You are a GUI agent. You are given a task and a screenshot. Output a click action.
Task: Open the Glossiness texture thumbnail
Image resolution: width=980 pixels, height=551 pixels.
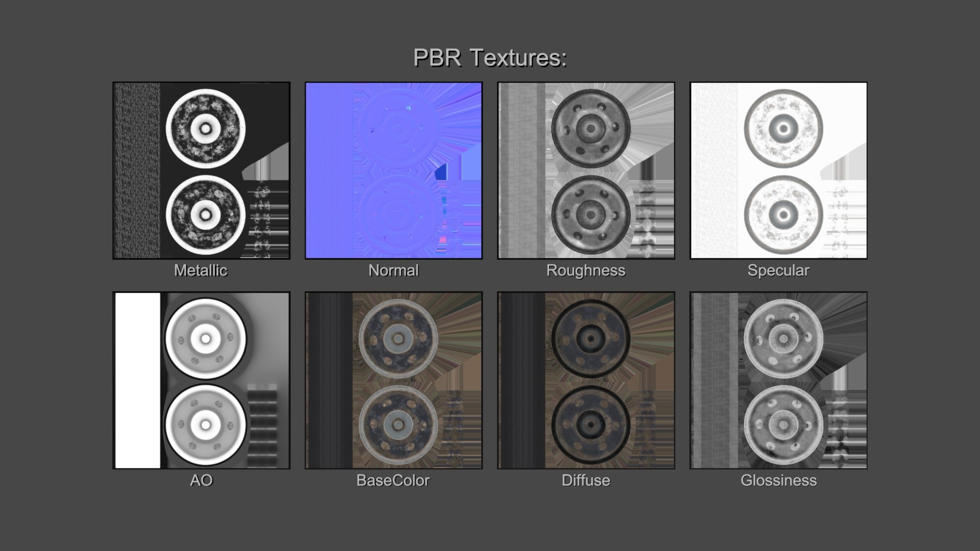point(778,380)
